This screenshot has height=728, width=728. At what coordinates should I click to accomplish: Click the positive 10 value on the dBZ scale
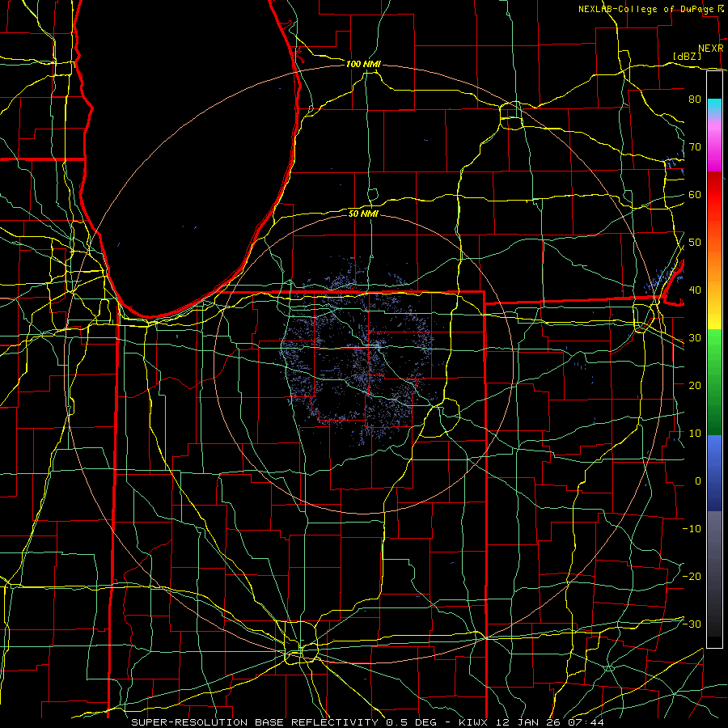(x=695, y=434)
